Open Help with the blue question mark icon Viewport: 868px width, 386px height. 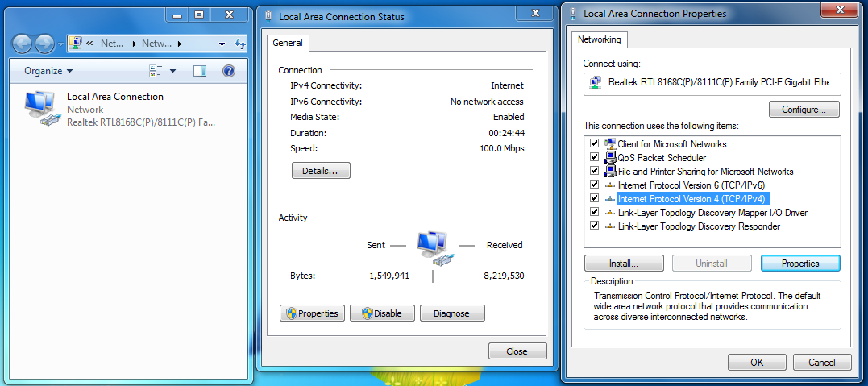(229, 71)
